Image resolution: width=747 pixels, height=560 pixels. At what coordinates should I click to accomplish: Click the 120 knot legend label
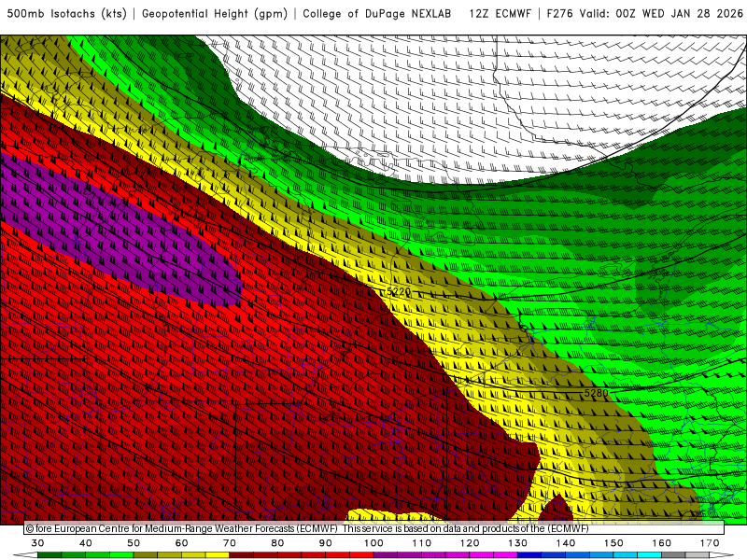coord(470,543)
